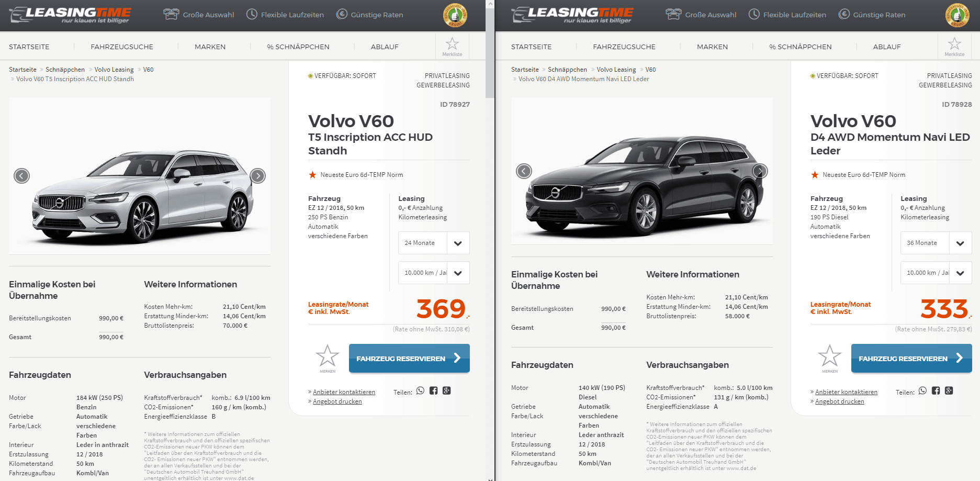
Task: Open Merkliste star icon in left navigation bar
Action: 452,46
